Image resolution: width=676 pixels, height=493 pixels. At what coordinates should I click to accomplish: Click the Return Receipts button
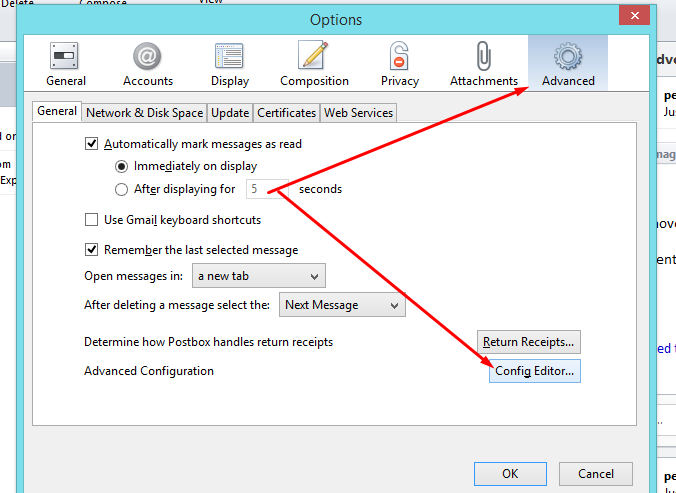click(529, 342)
